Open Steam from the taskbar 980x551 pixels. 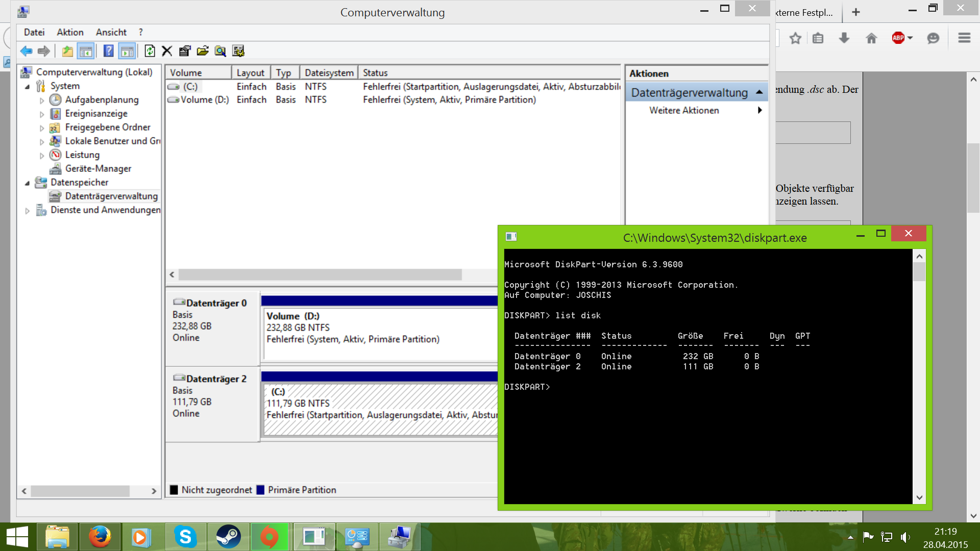[228, 537]
